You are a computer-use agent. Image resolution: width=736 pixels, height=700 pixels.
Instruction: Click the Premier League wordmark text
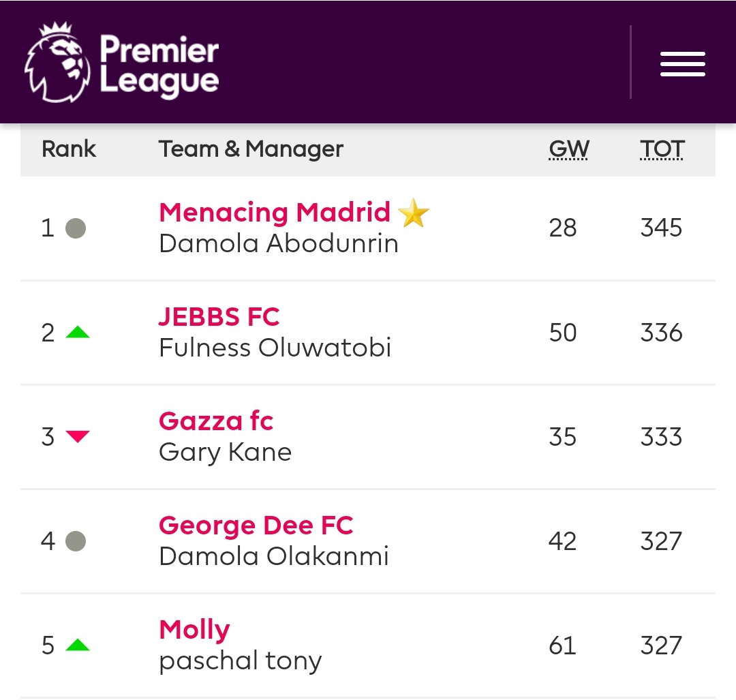coord(159,65)
